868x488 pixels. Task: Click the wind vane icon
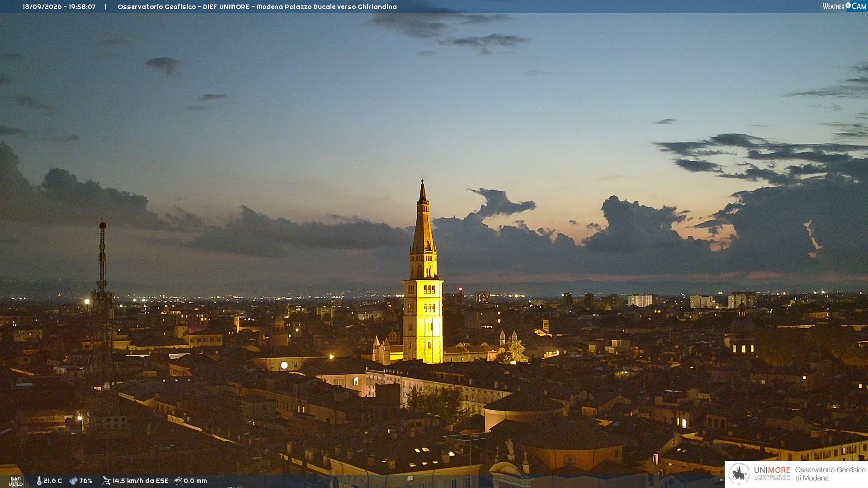tap(106, 481)
